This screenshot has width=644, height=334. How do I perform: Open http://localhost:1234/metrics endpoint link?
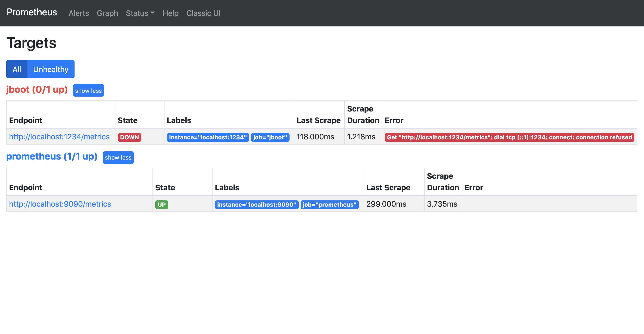59,137
